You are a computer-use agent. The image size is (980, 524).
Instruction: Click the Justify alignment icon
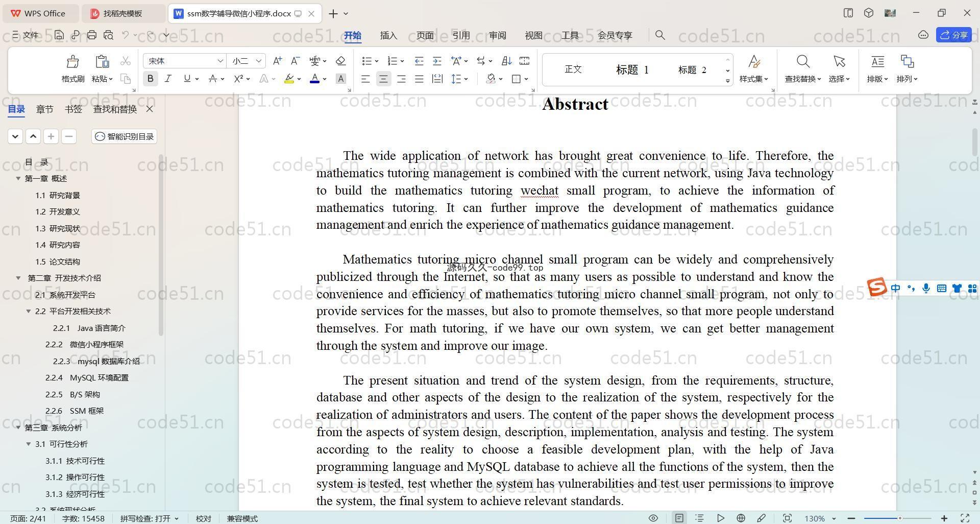(419, 79)
